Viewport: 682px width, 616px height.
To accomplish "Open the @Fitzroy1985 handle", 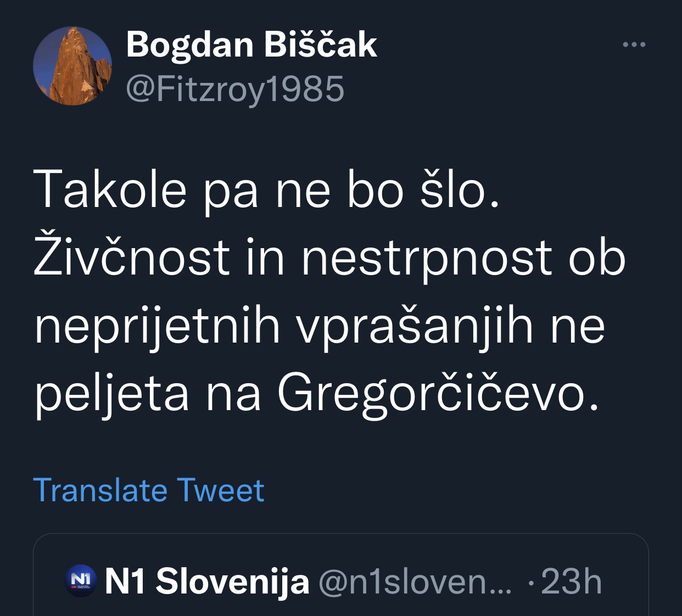I will [235, 89].
